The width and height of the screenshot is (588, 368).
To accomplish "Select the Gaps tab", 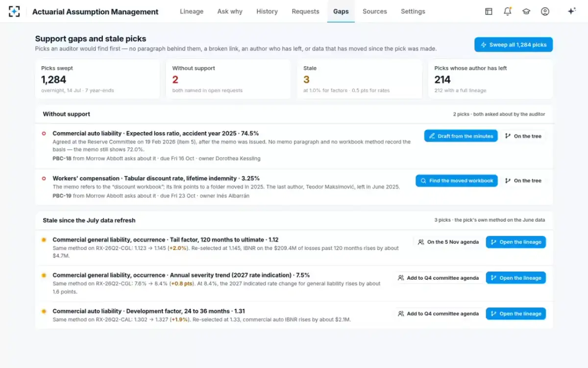I will tap(341, 11).
